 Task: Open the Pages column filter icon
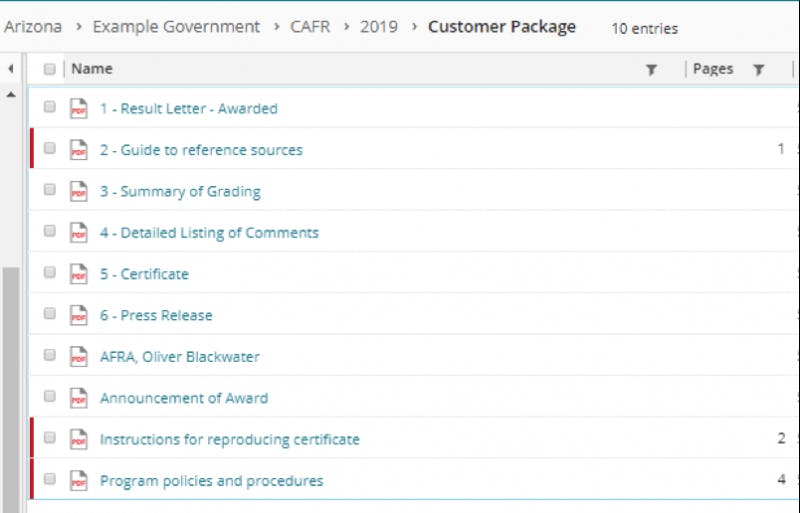click(759, 69)
